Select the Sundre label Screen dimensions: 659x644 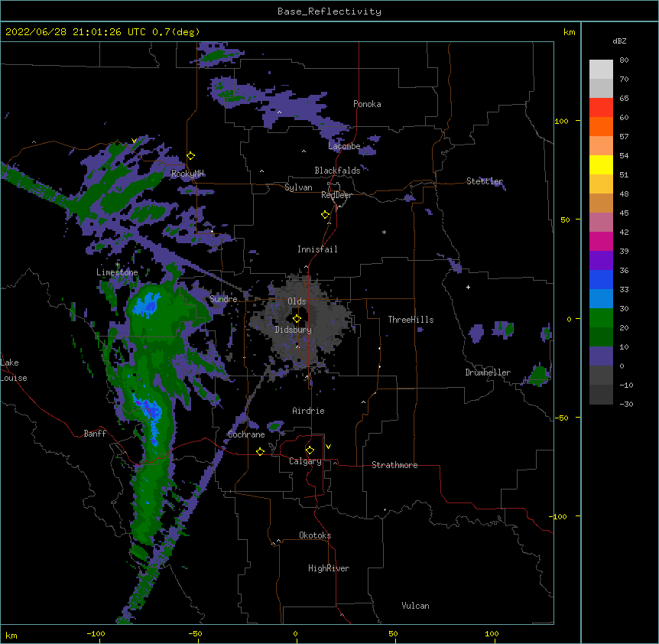(x=223, y=299)
